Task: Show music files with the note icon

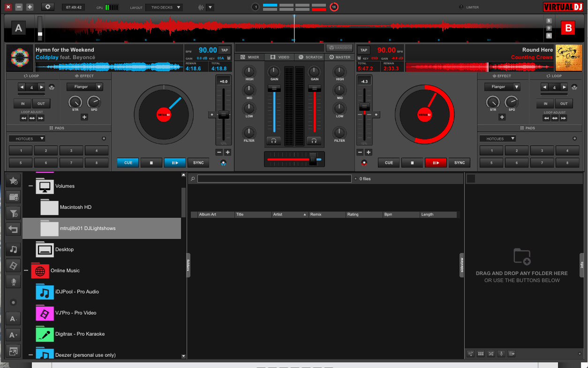Action: click(14, 249)
